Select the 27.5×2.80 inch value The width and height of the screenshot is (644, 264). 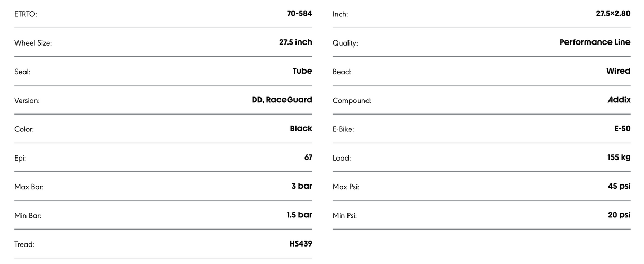click(x=613, y=14)
